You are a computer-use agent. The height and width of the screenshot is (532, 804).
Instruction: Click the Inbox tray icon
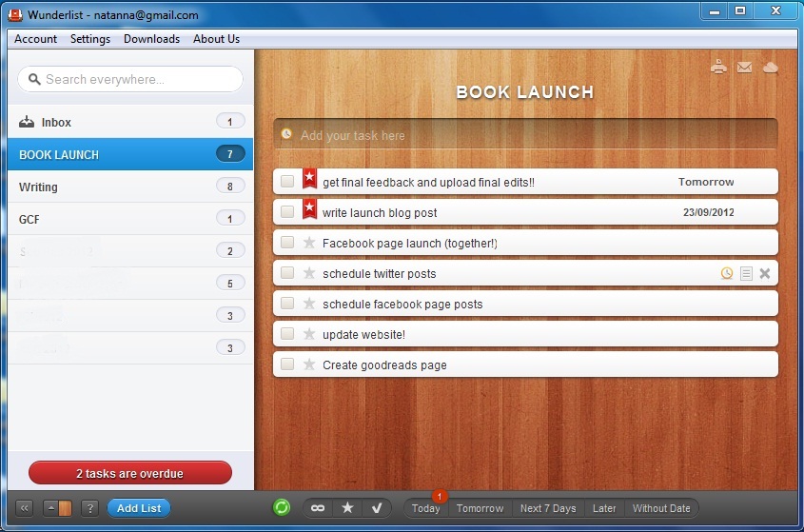coord(26,122)
